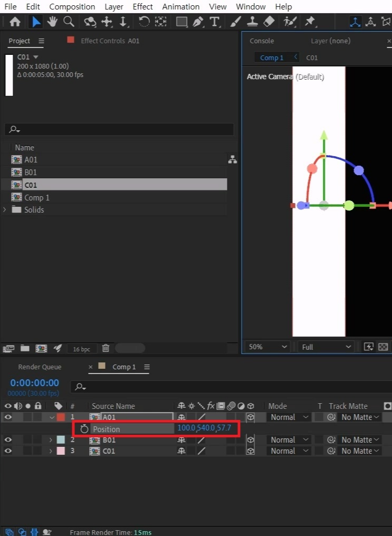
Task: Select the Roto Brush tool
Action: point(290,22)
